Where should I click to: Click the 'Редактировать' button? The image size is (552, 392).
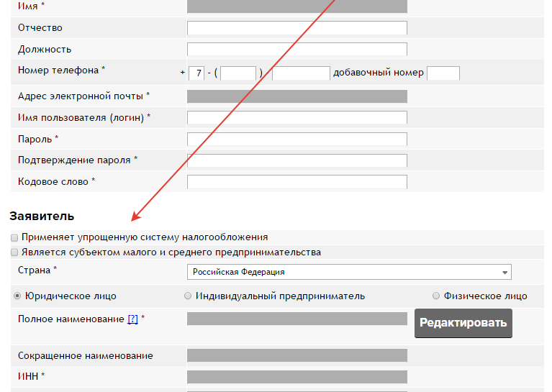(463, 323)
